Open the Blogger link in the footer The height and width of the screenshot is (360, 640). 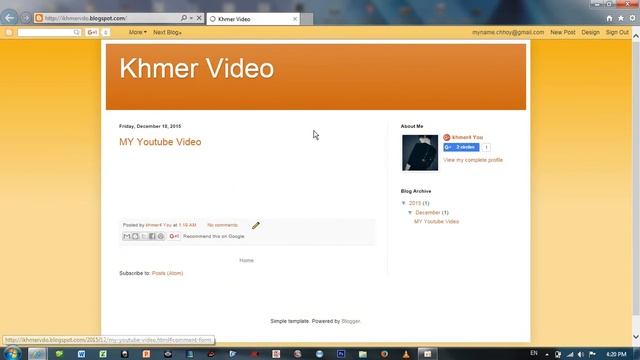pyautogui.click(x=351, y=321)
